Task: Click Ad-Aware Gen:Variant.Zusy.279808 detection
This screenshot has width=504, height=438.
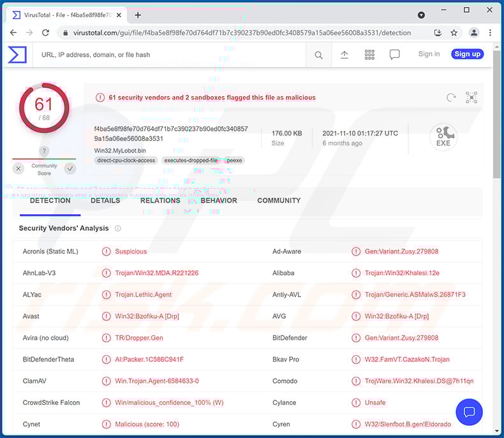Action: tap(401, 251)
